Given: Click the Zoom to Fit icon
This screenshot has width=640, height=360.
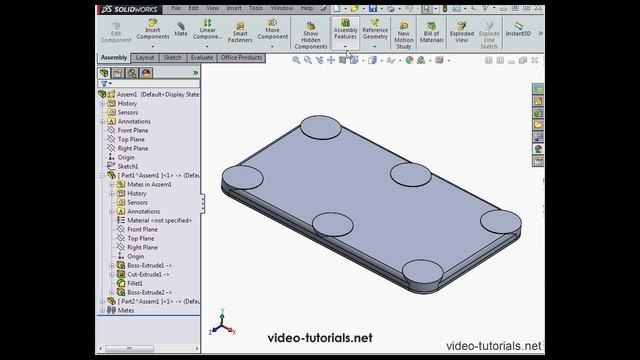Looking at the screenshot, I should [x=296, y=60].
